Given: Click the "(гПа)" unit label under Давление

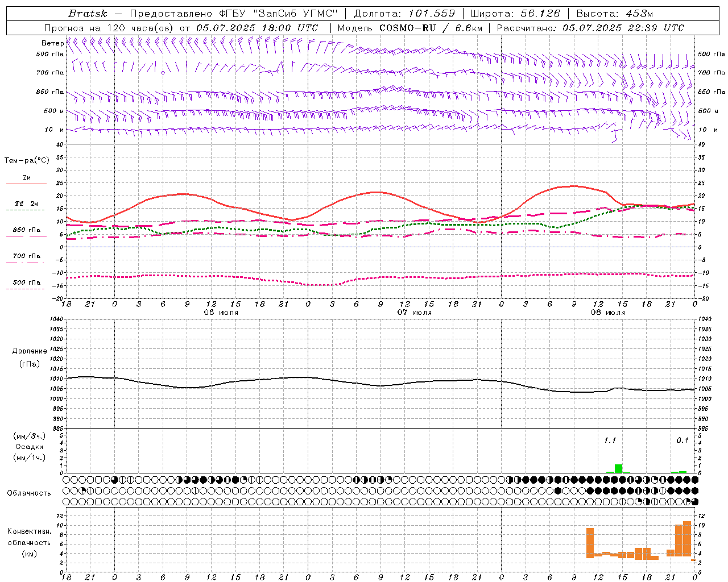Looking at the screenshot, I should (30, 364).
